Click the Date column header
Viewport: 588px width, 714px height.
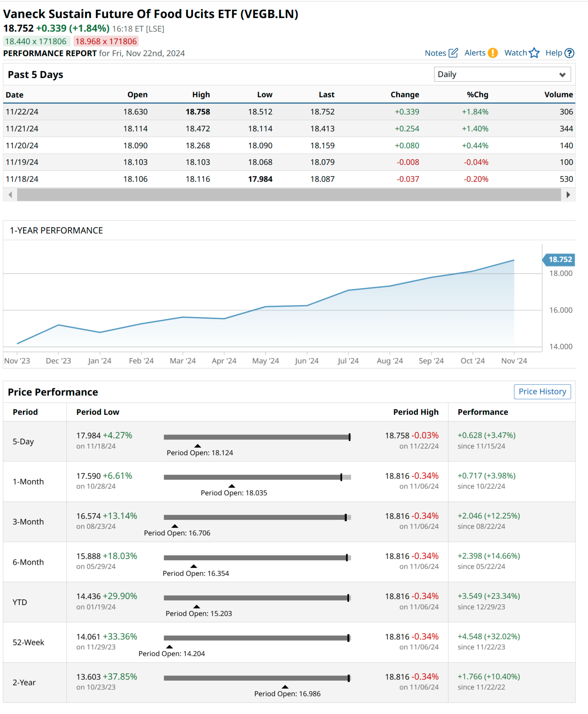coord(15,94)
